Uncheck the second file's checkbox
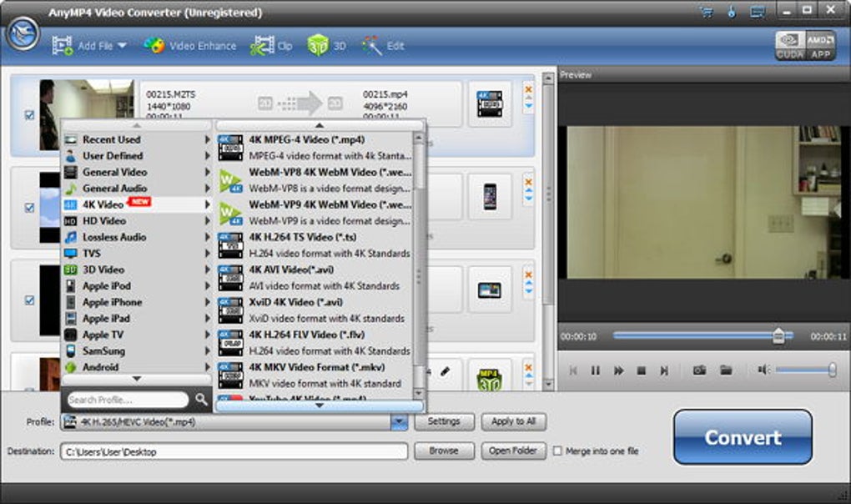851x504 pixels. (x=29, y=208)
